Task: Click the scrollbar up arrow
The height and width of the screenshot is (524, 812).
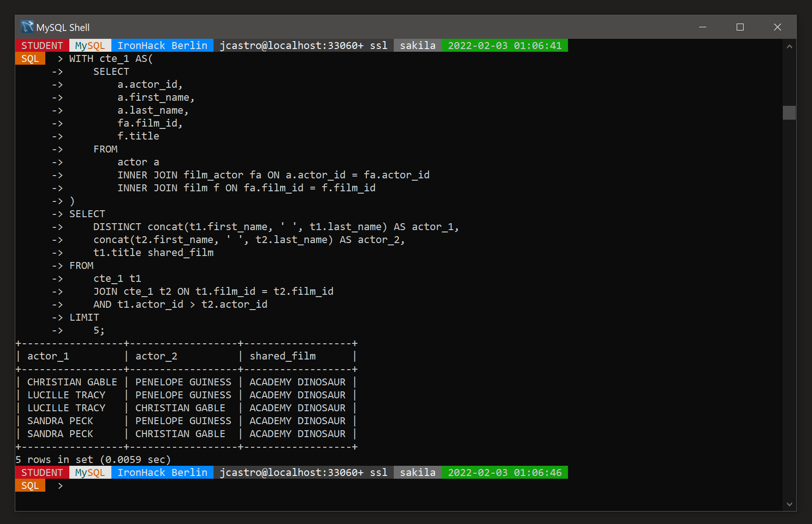Action: 789,46
